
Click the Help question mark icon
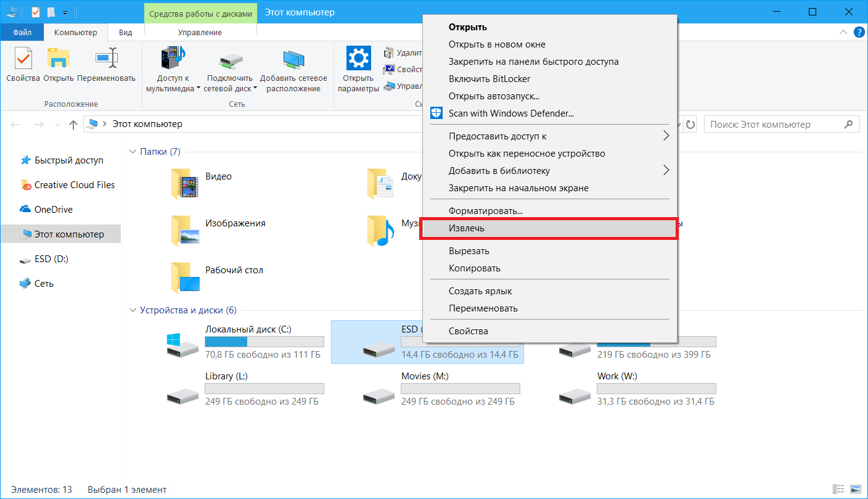(x=858, y=32)
